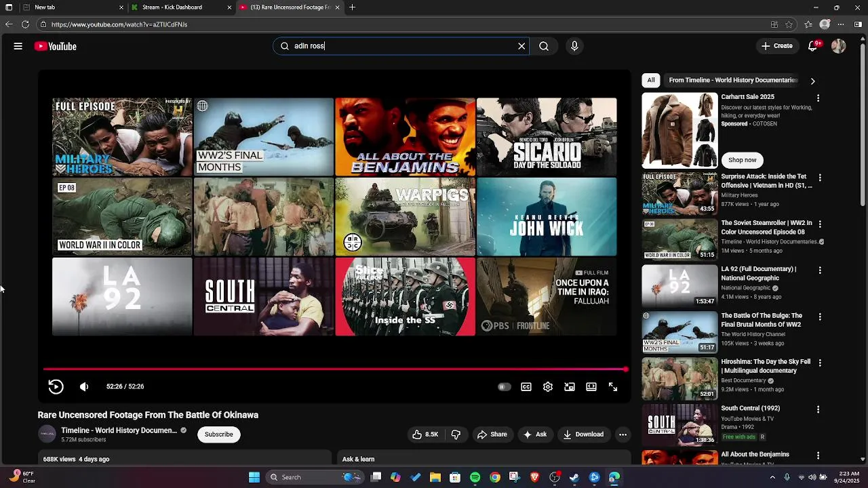Open the notifications bell

(x=813, y=46)
